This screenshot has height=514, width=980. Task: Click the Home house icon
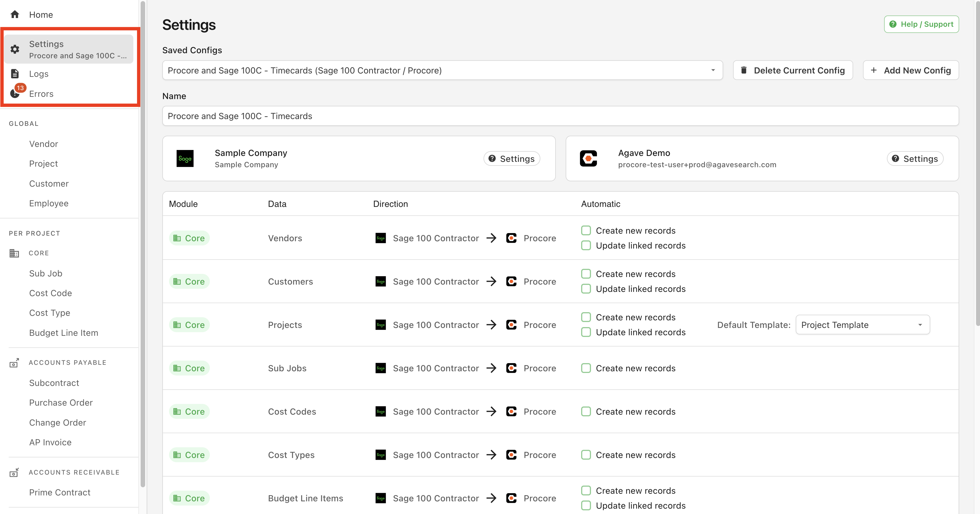(15, 14)
